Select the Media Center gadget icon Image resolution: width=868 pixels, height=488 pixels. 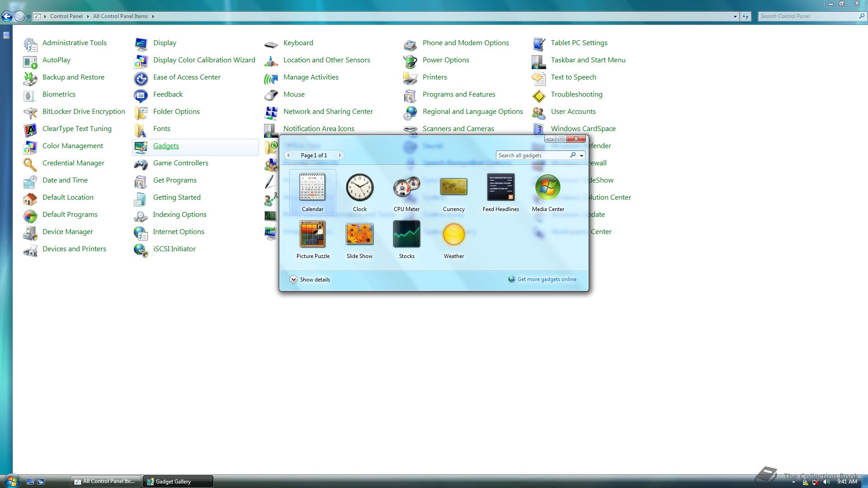coord(548,187)
